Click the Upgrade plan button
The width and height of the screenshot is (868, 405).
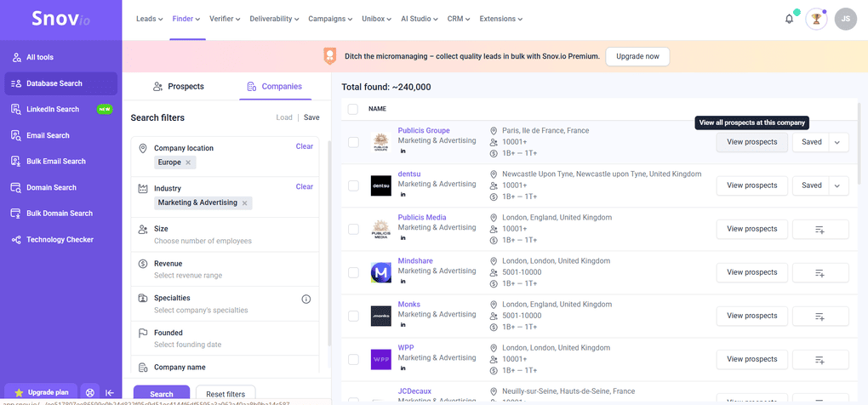click(x=42, y=393)
